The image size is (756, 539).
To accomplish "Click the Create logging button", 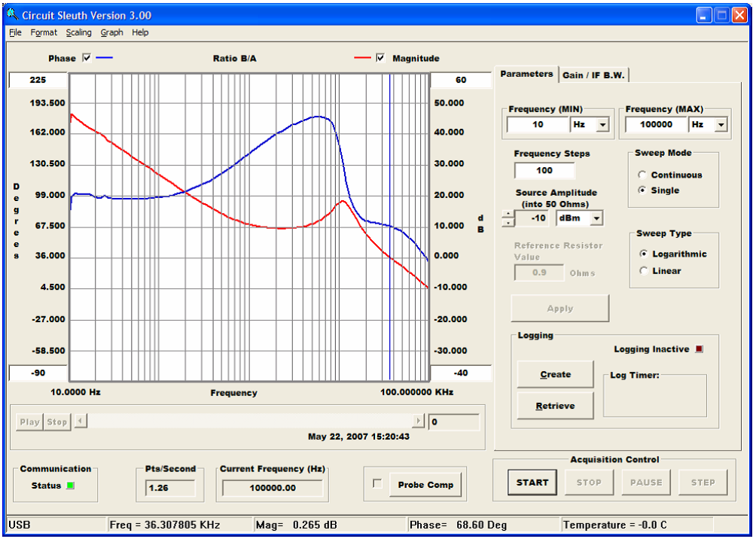I will click(555, 374).
